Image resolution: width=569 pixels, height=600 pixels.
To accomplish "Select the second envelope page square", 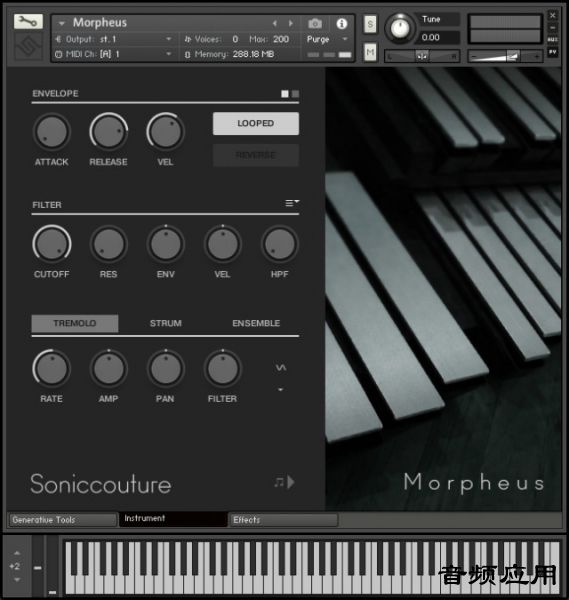I will (295, 94).
